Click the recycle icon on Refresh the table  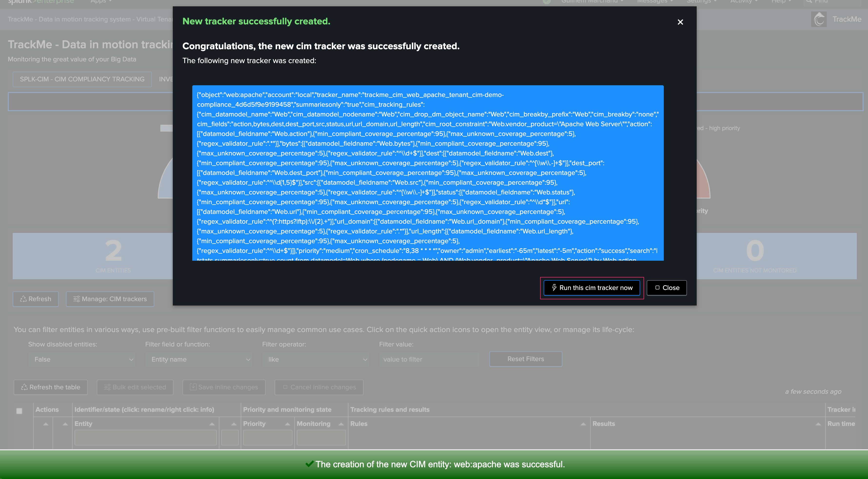coord(24,387)
